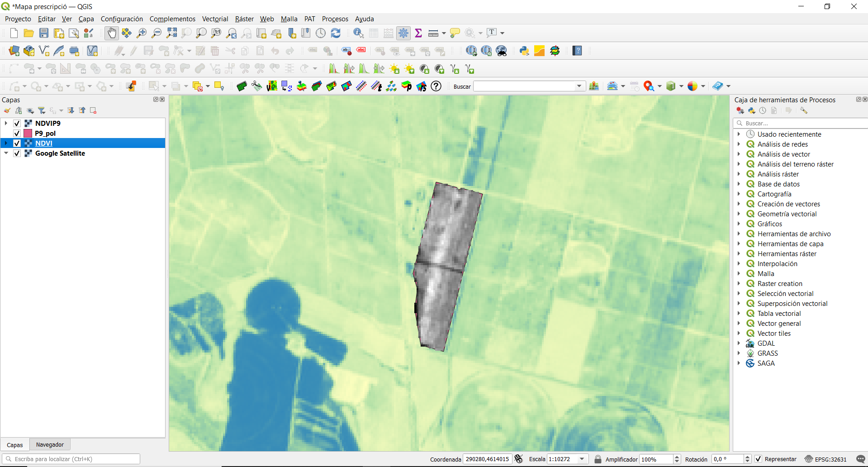The image size is (868, 467).
Task: Open the Proyecto menu
Action: coord(18,19)
